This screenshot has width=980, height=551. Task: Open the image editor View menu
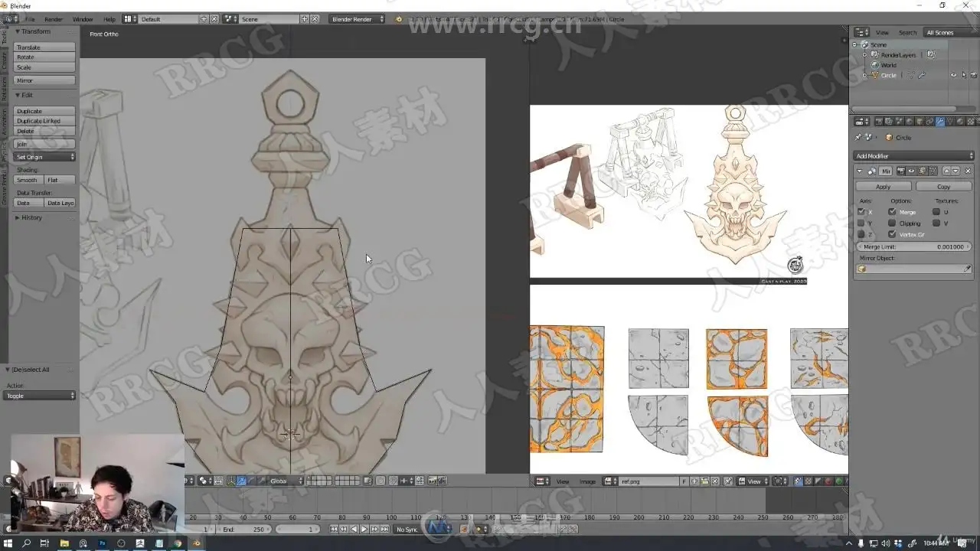[x=563, y=481]
